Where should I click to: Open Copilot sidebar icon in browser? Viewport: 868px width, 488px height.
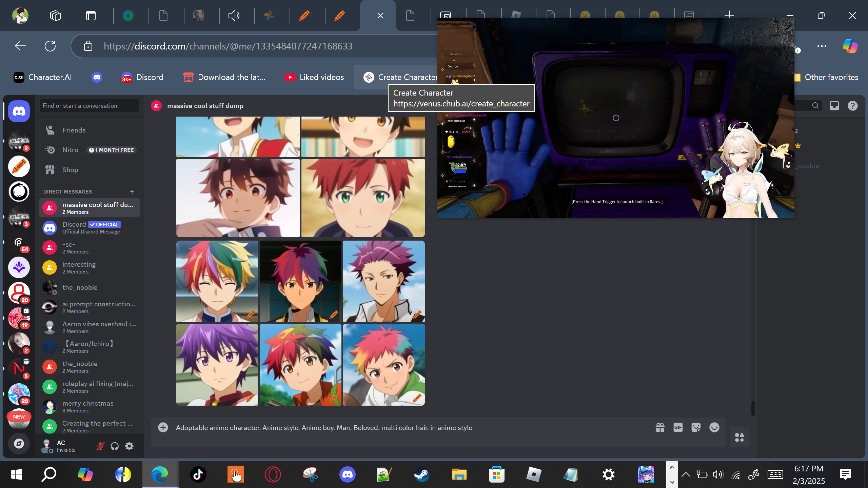(850, 46)
